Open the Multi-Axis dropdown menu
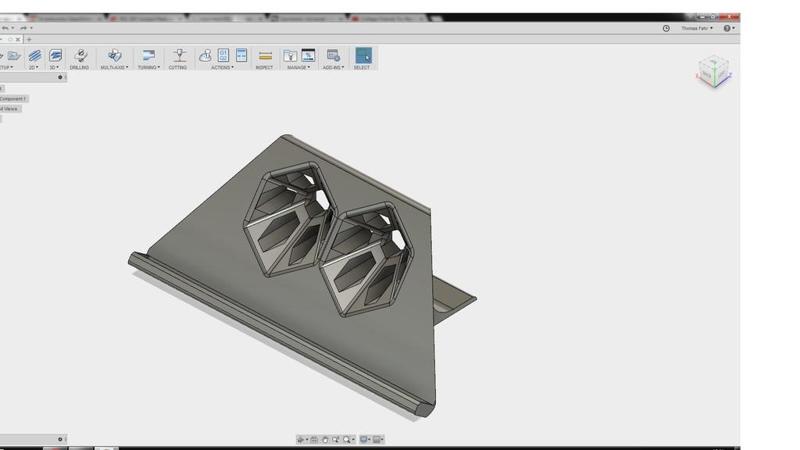 click(114, 68)
